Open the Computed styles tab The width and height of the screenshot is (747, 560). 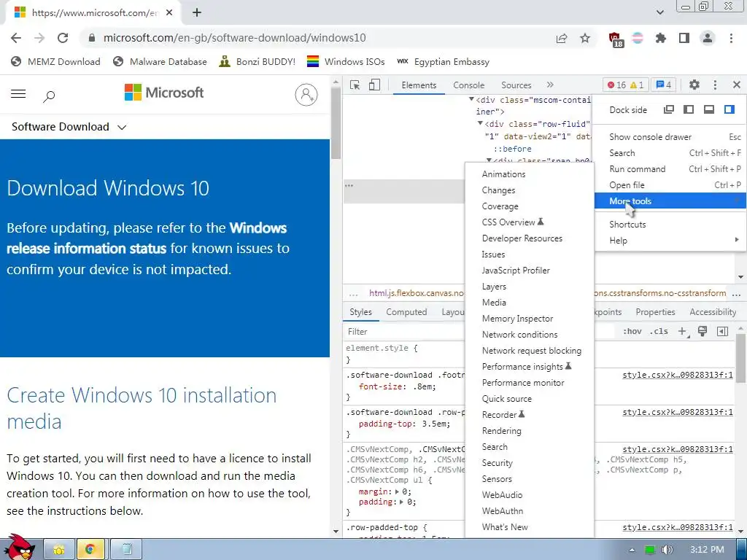pyautogui.click(x=406, y=312)
